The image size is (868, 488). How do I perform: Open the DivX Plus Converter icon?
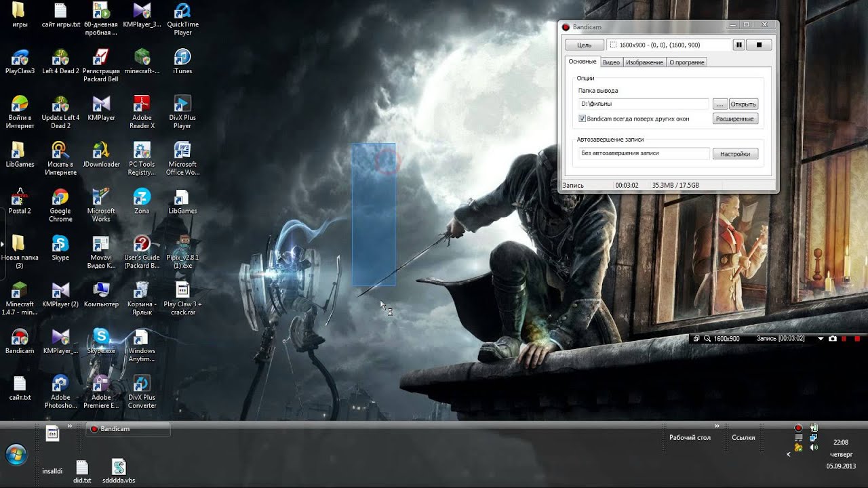[142, 391]
